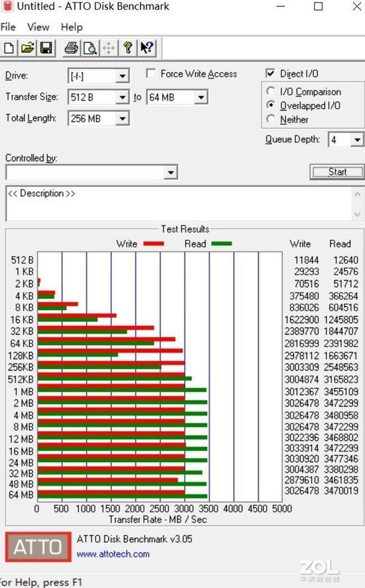
Task: Visit the www.attotech.com link
Action: click(113, 554)
